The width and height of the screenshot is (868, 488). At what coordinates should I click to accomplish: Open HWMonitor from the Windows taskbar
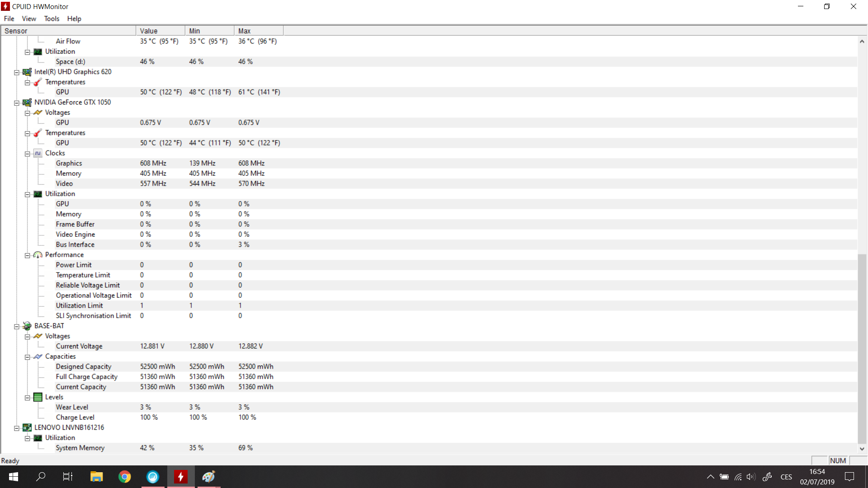coord(181,477)
